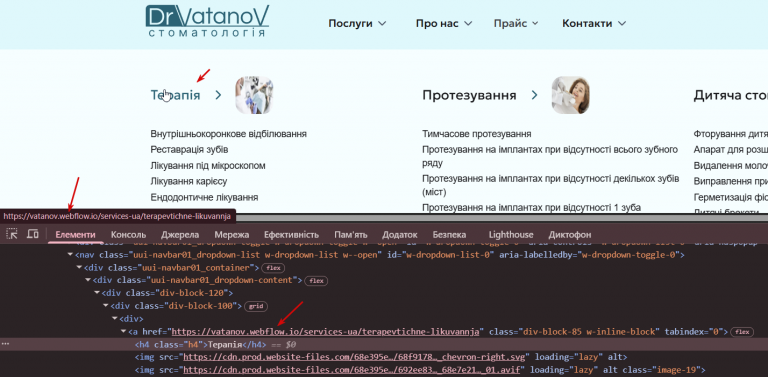Open Лікування під мікроскопом link
Viewport: 768px width, 377px height.
point(208,165)
